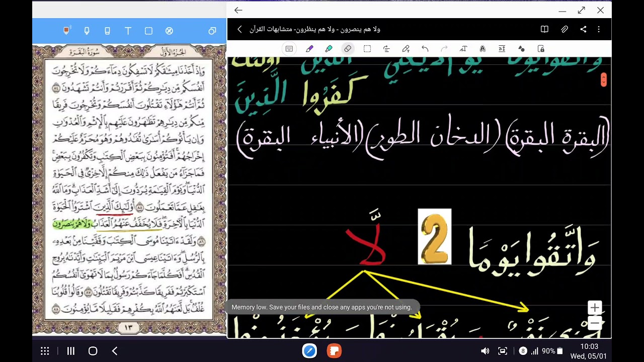Tap the Memory low notification message
Image resolution: width=644 pixels, height=362 pixels.
coord(321,307)
